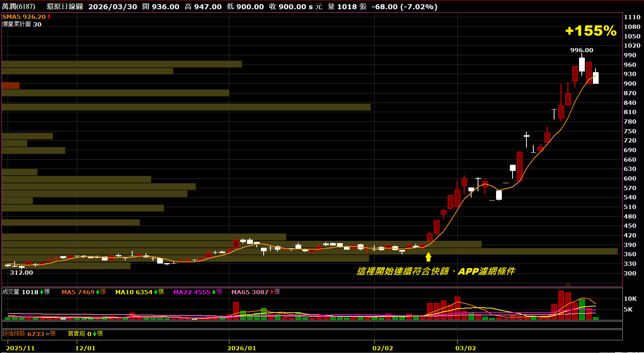
Task: Click the 03/02 date marker
Action: (x=466, y=348)
